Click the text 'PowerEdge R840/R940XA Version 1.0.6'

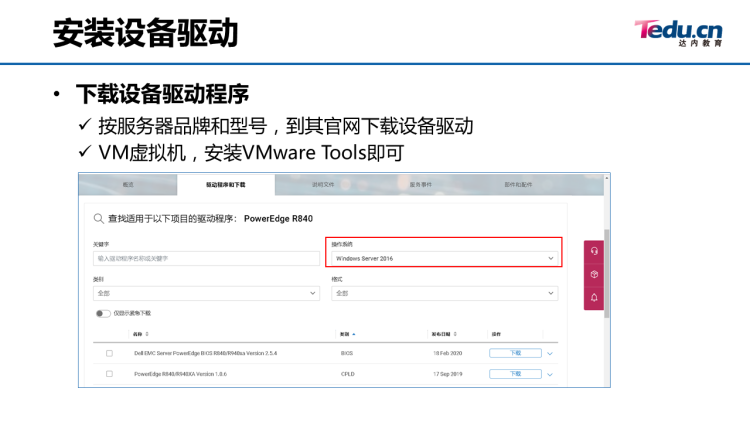pos(180,374)
